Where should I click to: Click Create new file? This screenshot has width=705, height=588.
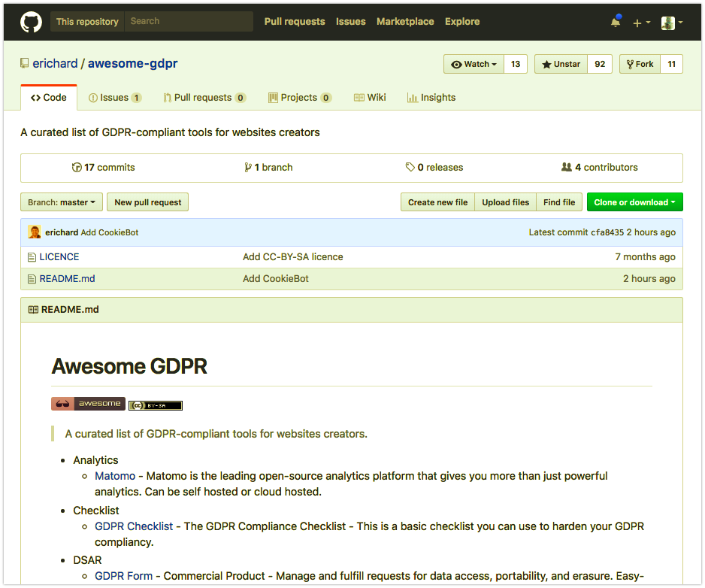(x=437, y=202)
